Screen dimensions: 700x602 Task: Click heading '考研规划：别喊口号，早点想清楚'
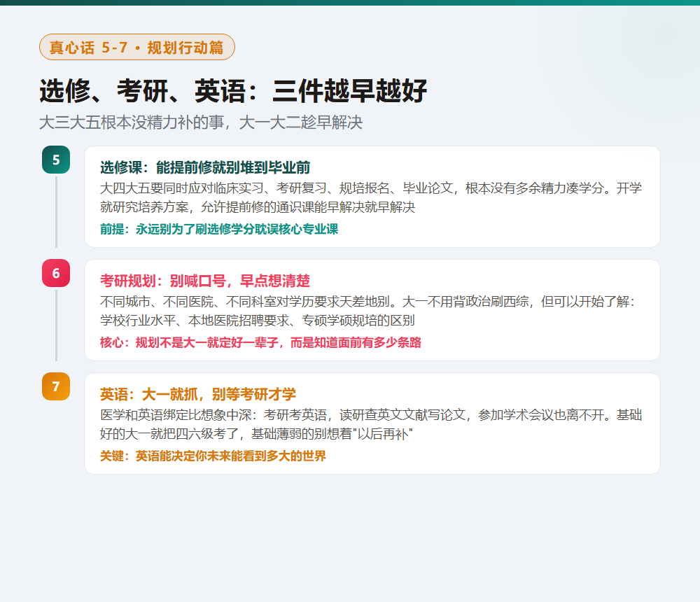click(x=205, y=281)
